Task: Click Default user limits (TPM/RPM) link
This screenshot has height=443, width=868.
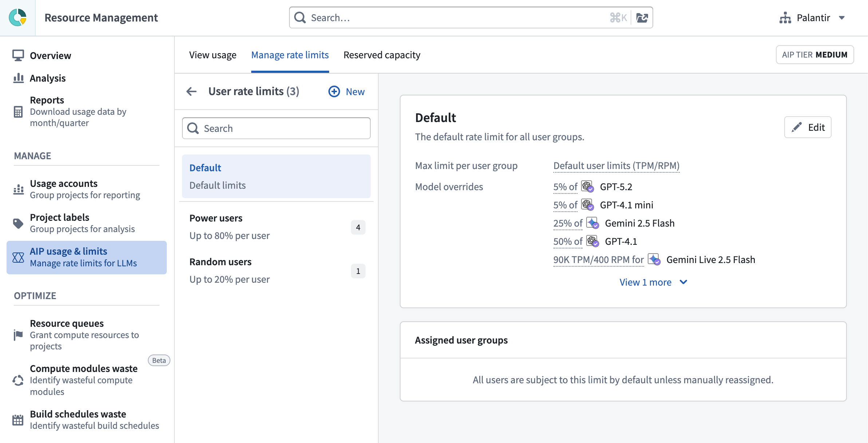Action: (x=616, y=166)
